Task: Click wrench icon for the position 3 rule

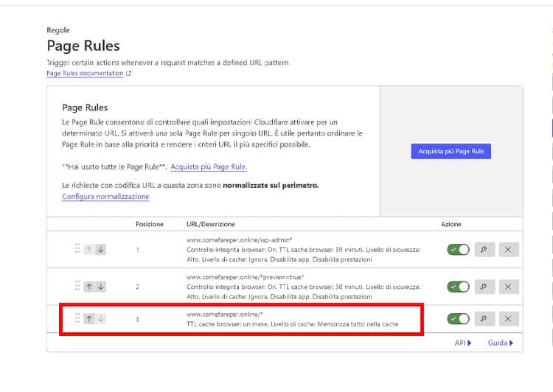Action: click(484, 319)
